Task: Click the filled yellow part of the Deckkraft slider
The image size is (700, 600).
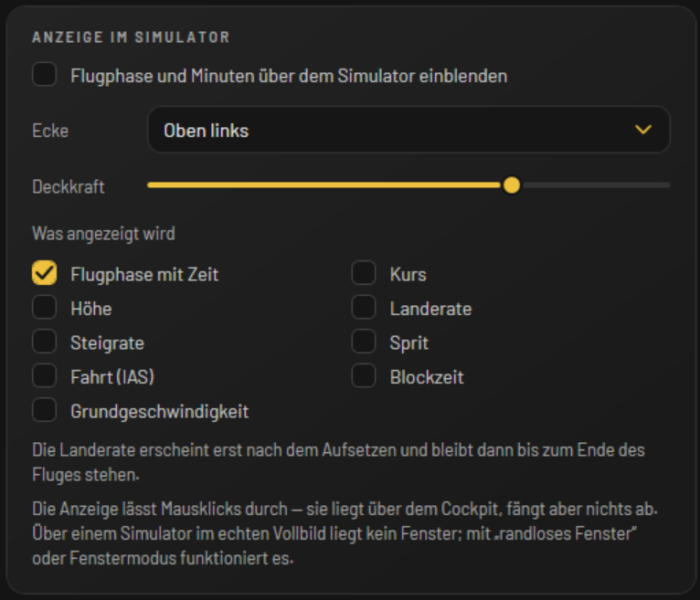Action: click(x=325, y=184)
